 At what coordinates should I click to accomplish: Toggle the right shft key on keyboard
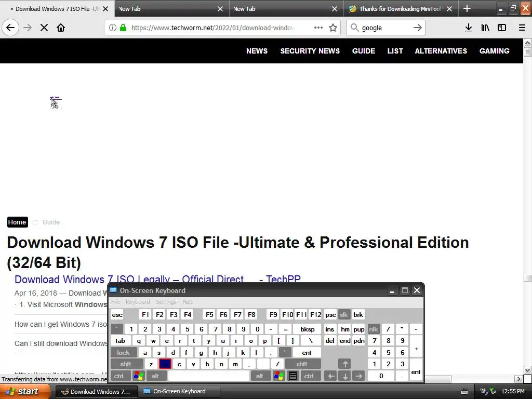pos(302,364)
